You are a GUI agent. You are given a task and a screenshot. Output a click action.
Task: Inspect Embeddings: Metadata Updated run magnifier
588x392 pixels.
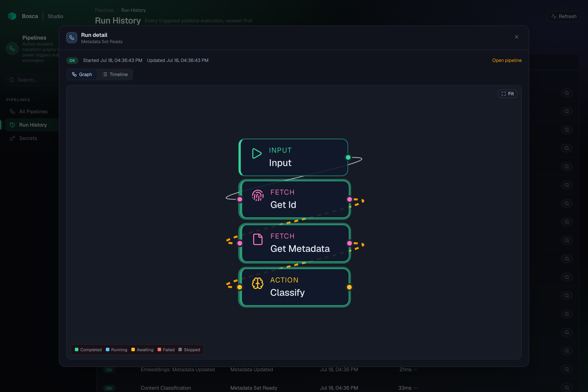(x=567, y=369)
